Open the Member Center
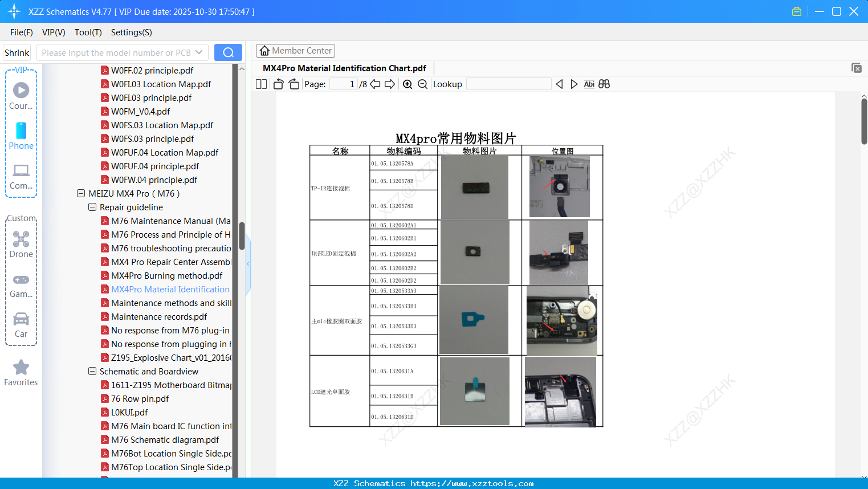The width and height of the screenshot is (868, 489). coord(295,50)
